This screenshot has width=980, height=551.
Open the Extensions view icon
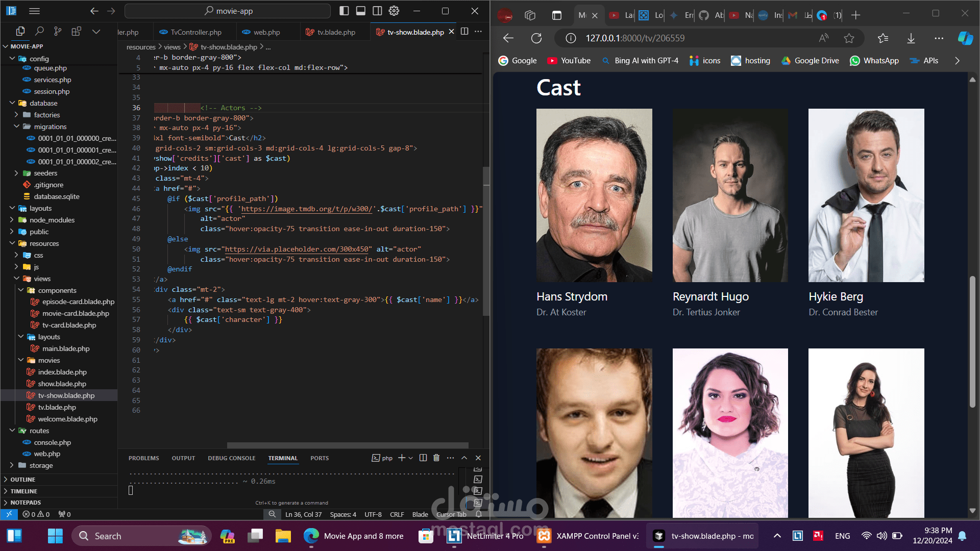click(x=76, y=32)
